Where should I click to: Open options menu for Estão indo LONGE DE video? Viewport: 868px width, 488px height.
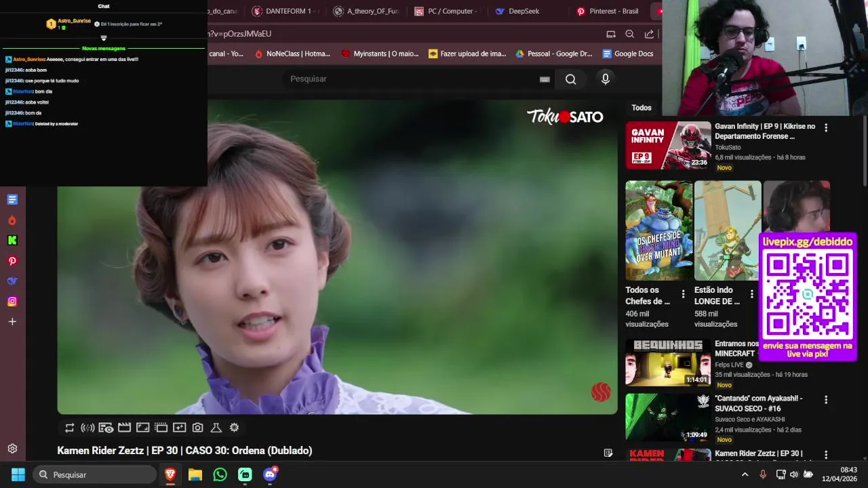point(751,294)
